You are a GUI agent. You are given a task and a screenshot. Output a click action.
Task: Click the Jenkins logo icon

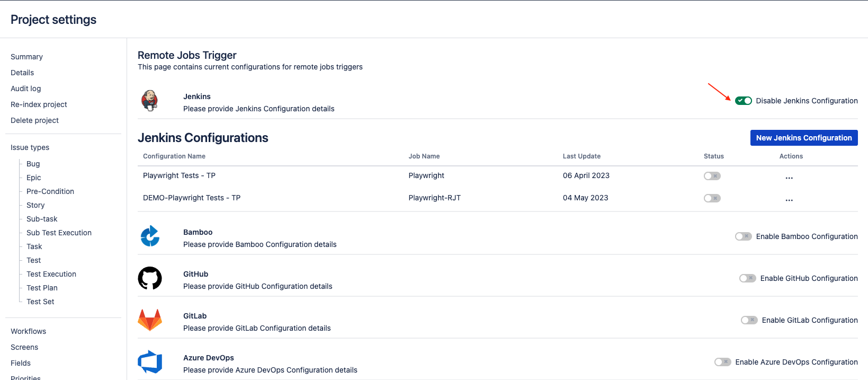click(150, 101)
